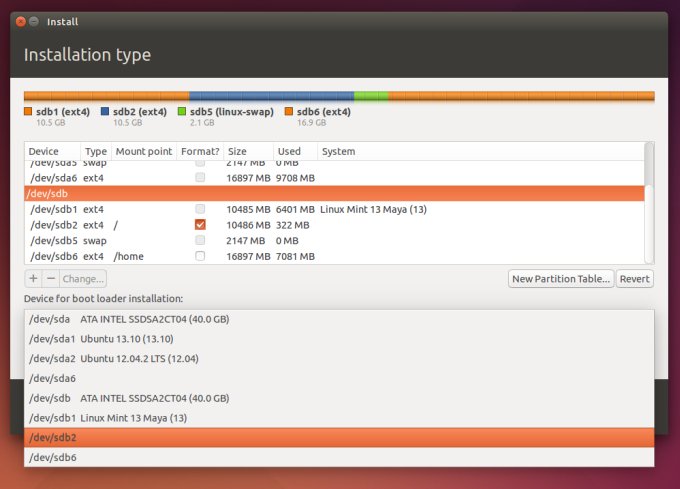Select /dev/sdb1 Linux Mint 13 Maya option
This screenshot has height=489, width=680.
339,418
